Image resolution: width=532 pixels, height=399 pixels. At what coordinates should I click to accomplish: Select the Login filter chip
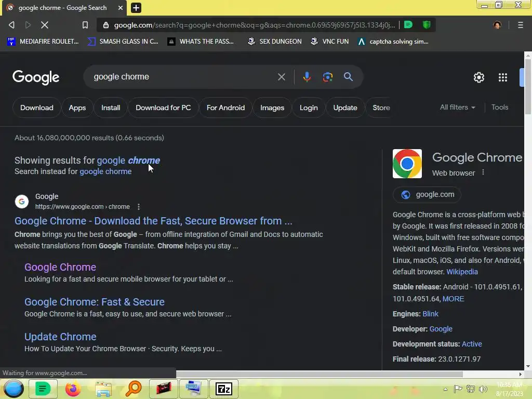coord(309,108)
